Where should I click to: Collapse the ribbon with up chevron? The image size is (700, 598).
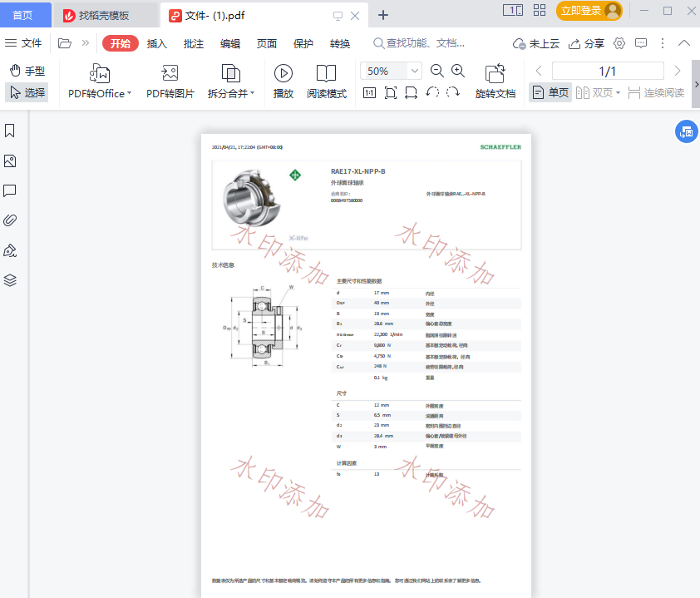pos(684,43)
